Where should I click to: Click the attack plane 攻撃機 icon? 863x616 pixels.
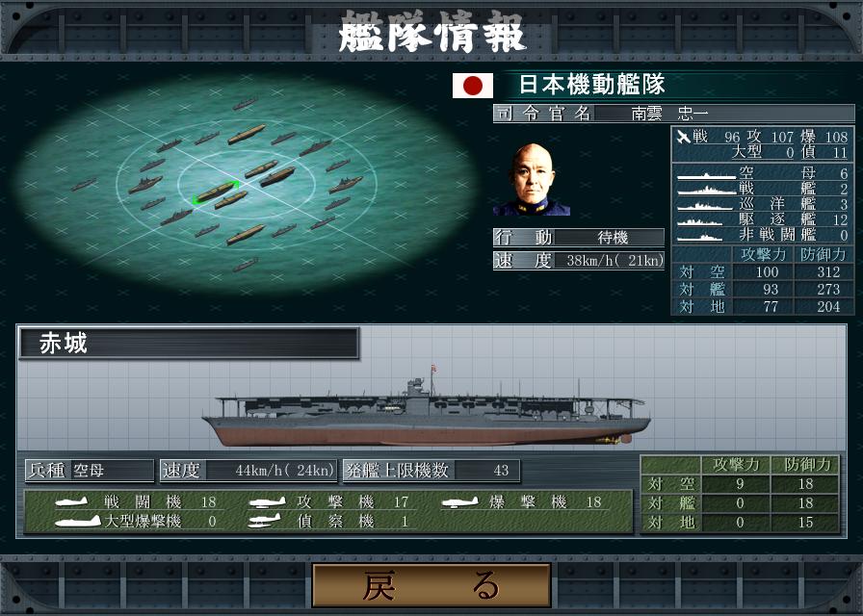(x=267, y=501)
